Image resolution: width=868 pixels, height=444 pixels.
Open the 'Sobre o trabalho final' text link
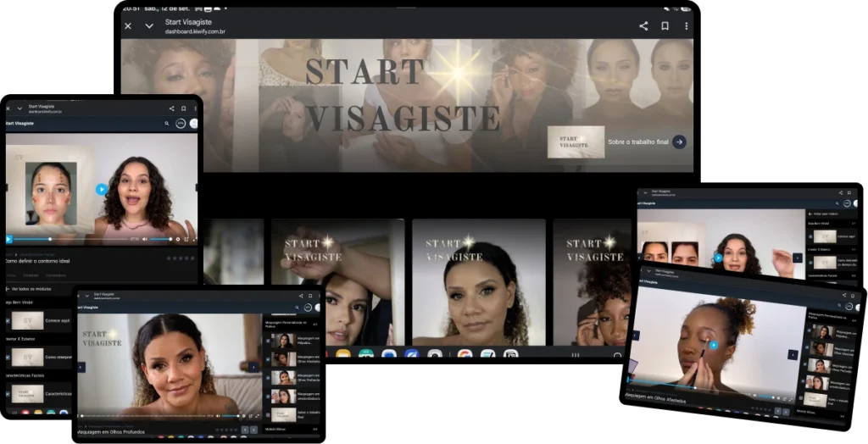tap(638, 142)
